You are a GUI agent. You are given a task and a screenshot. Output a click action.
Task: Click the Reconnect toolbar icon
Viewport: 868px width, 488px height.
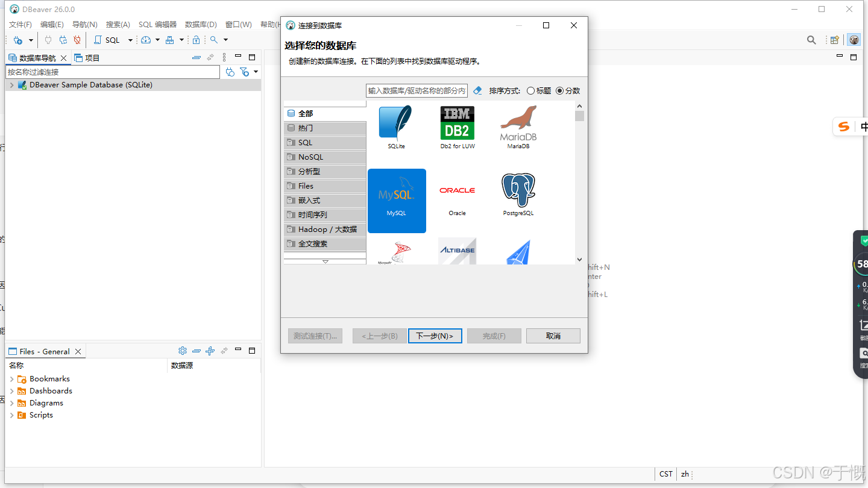coord(63,40)
